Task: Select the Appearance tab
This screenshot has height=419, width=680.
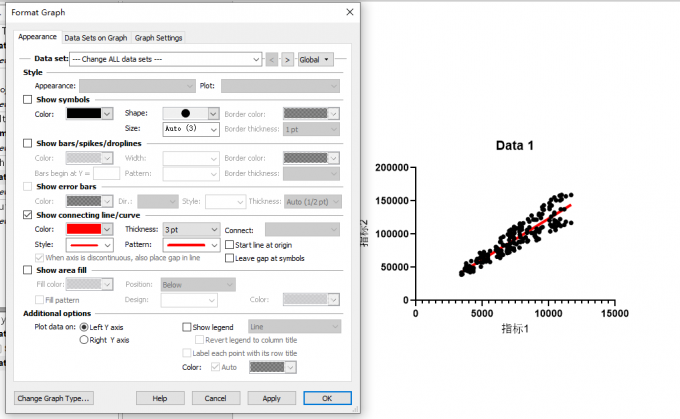Action: tap(37, 37)
